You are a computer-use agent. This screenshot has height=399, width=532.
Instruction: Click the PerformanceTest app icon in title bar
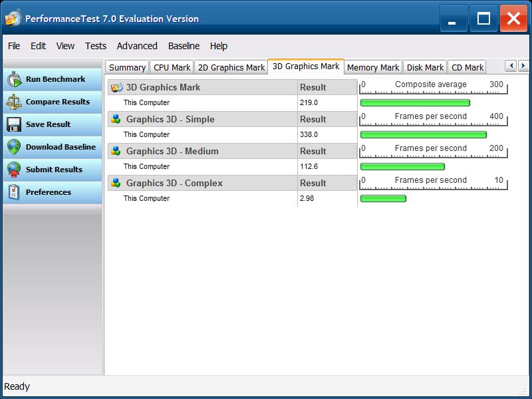(13, 19)
